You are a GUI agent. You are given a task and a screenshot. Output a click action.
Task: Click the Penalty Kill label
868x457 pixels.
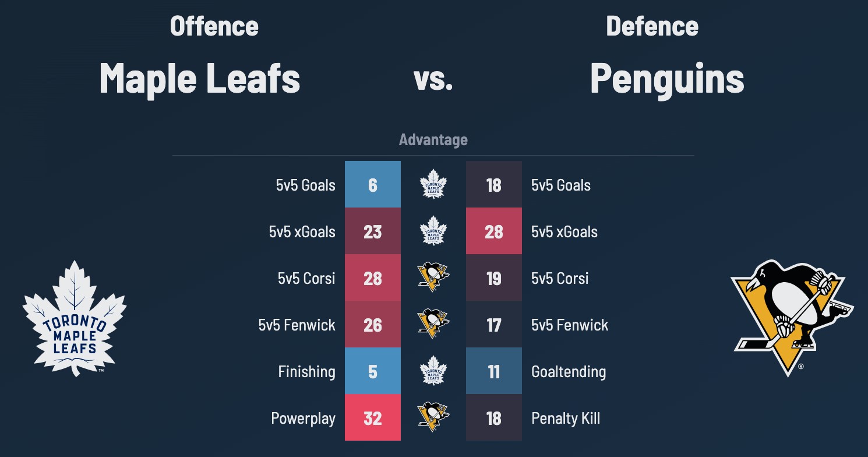pyautogui.click(x=566, y=419)
